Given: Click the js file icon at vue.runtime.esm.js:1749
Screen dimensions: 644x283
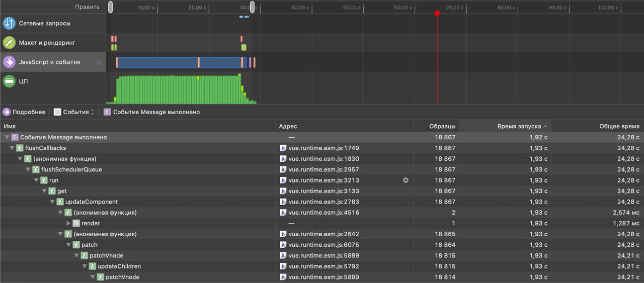Looking at the screenshot, I should point(283,148).
